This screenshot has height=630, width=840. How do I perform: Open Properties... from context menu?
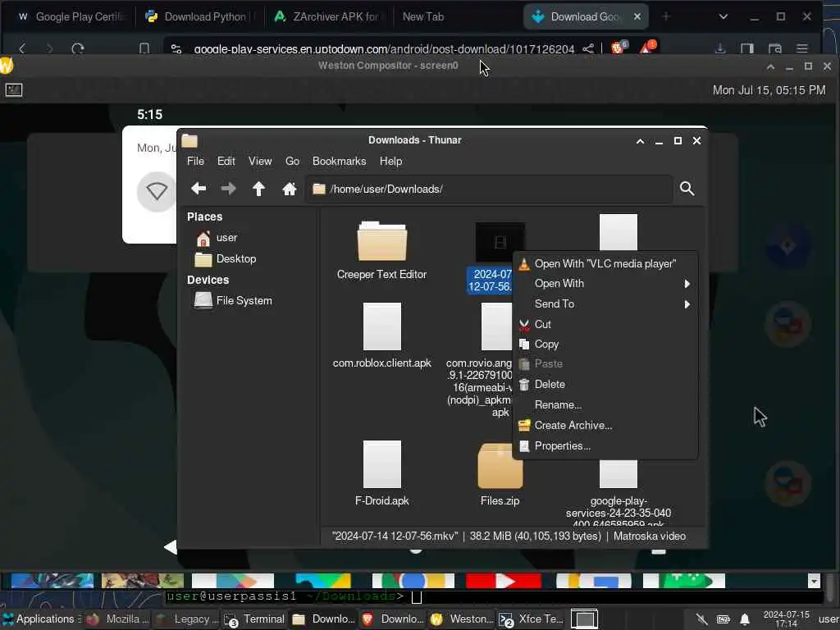[x=605, y=445]
